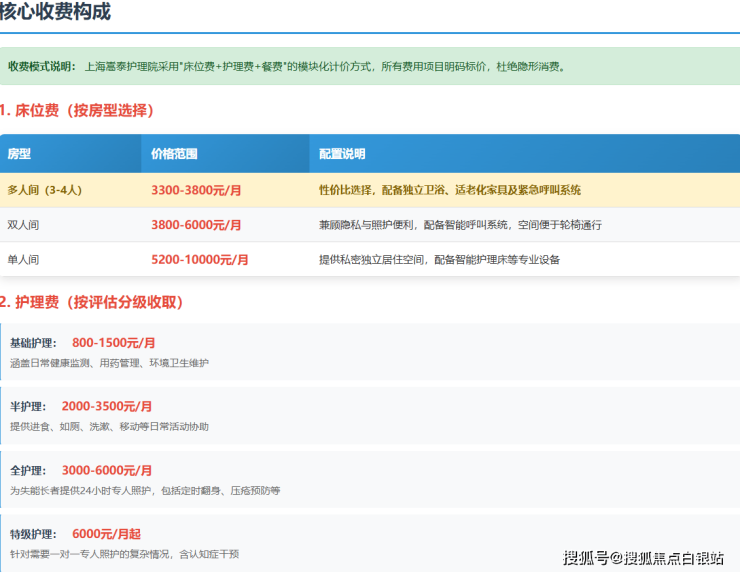Click the 5200-10000元/月 price

pyautogui.click(x=200, y=260)
